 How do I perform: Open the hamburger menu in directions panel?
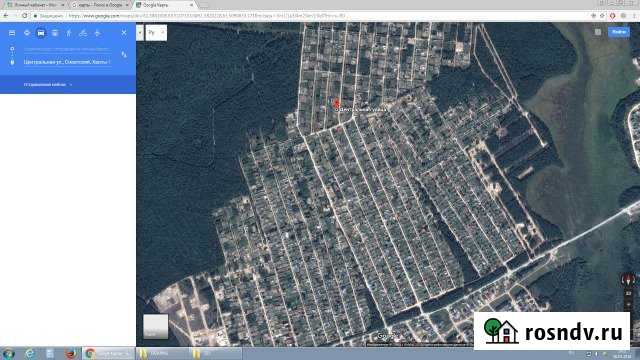tap(12, 33)
